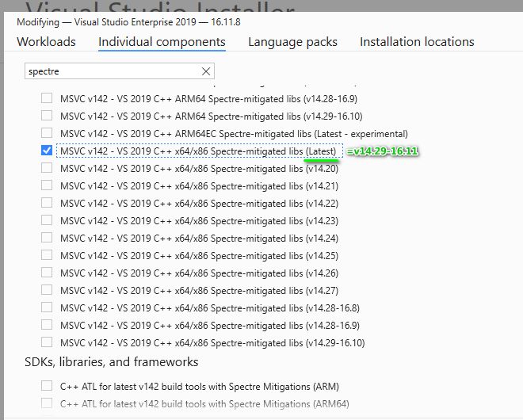Check C++ ATL Spectre Mitigations (ARM)
This screenshot has width=523, height=420.
47,386
